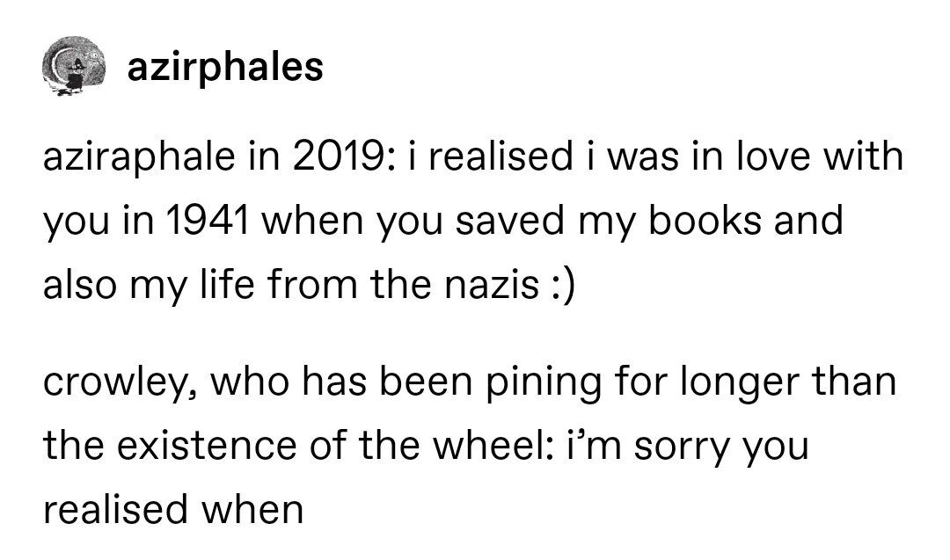Select the word 'nazis' in the post
The image size is (950, 560).
(x=492, y=285)
